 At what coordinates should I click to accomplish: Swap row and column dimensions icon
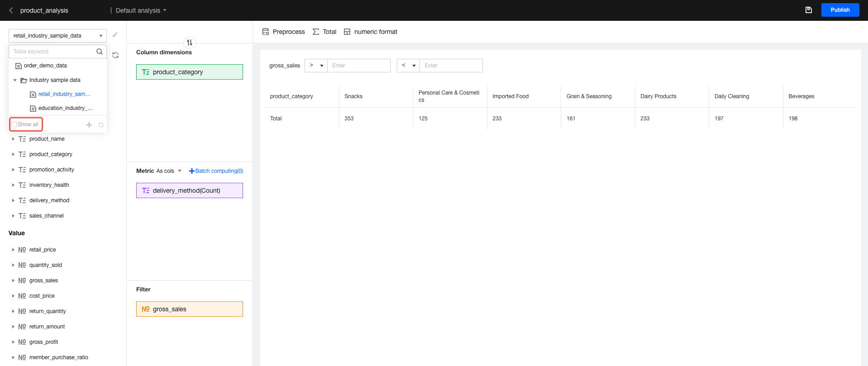[190, 43]
